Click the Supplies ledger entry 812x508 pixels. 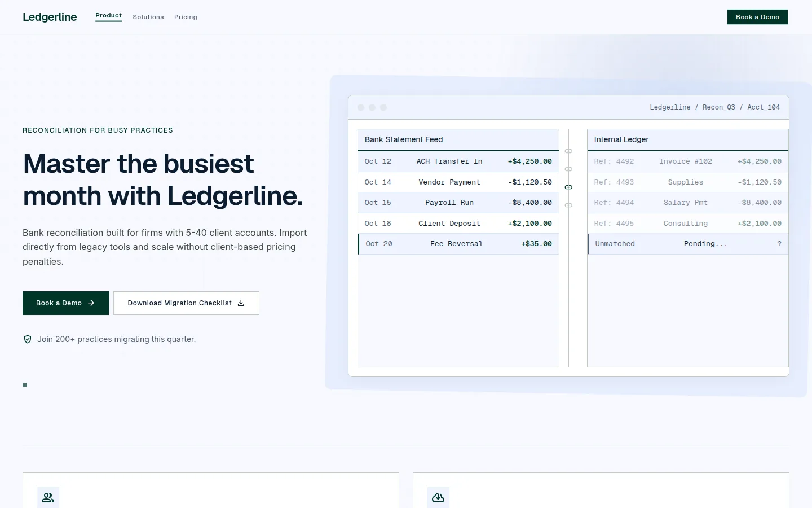pyautogui.click(x=686, y=182)
